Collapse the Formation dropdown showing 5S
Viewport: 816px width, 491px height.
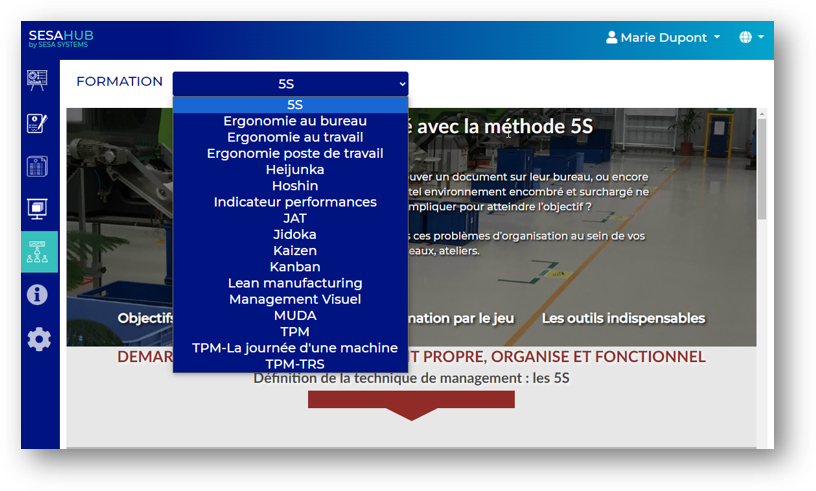[x=290, y=84]
